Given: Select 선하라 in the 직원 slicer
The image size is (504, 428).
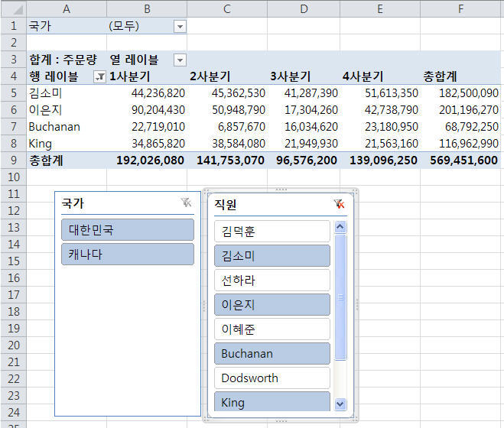Looking at the screenshot, I should pos(272,280).
